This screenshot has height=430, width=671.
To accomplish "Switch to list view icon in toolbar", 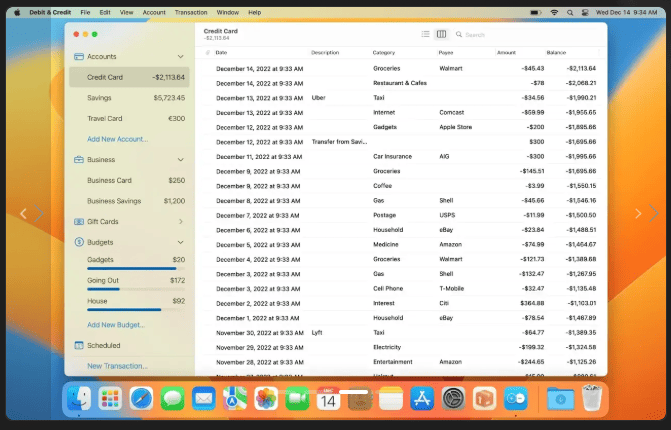I will click(x=425, y=34).
